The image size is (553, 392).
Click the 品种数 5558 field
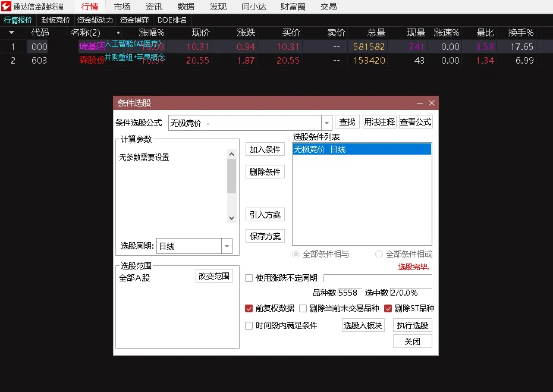pos(350,293)
